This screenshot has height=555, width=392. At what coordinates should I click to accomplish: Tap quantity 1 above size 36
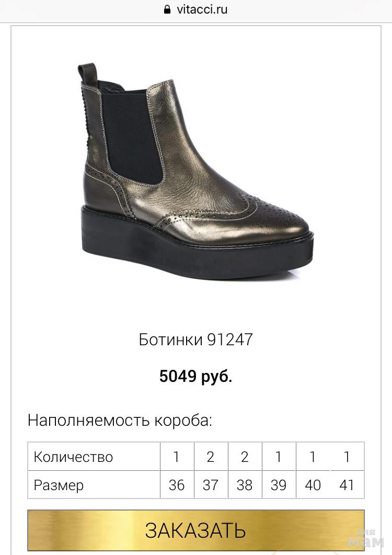[x=177, y=457]
